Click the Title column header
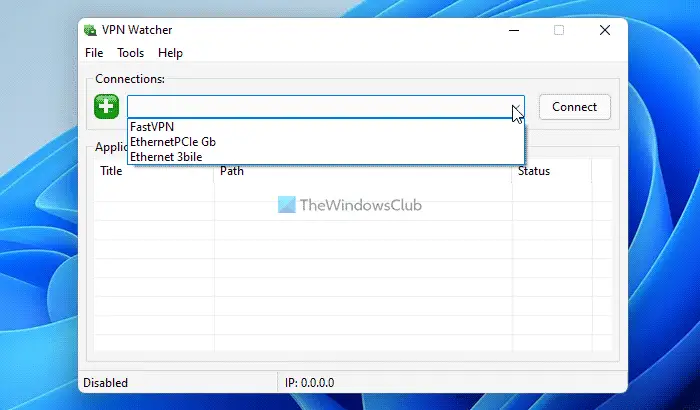 (154, 171)
